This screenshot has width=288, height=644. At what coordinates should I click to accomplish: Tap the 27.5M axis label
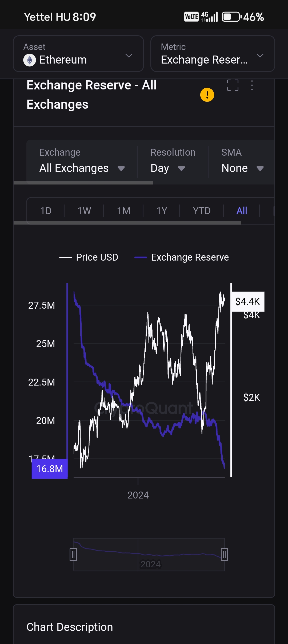coord(42,305)
